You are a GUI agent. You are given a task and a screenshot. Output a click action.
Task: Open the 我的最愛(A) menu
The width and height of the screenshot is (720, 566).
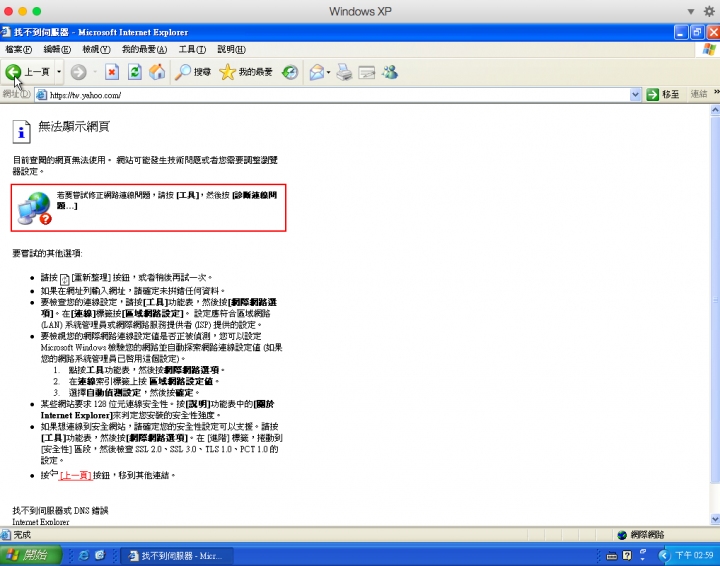[x=144, y=50]
